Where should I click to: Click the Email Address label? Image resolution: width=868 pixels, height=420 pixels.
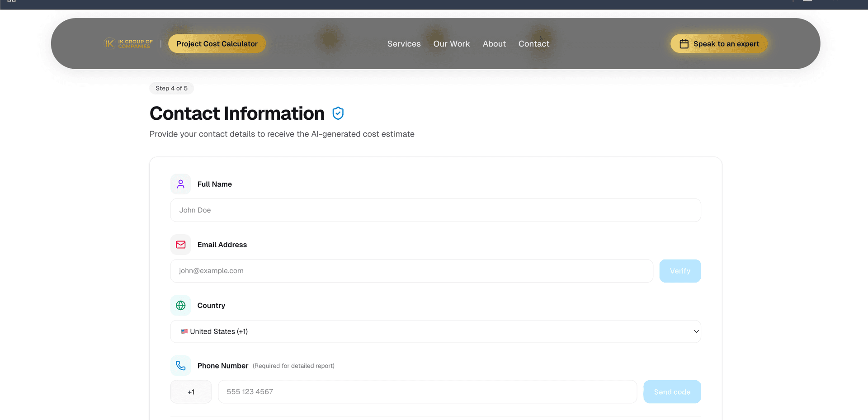tap(222, 245)
